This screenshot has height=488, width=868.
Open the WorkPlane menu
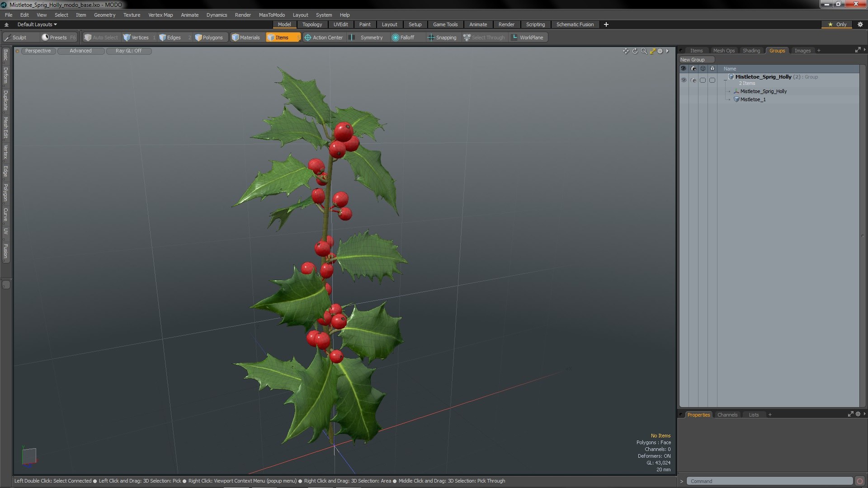point(528,38)
